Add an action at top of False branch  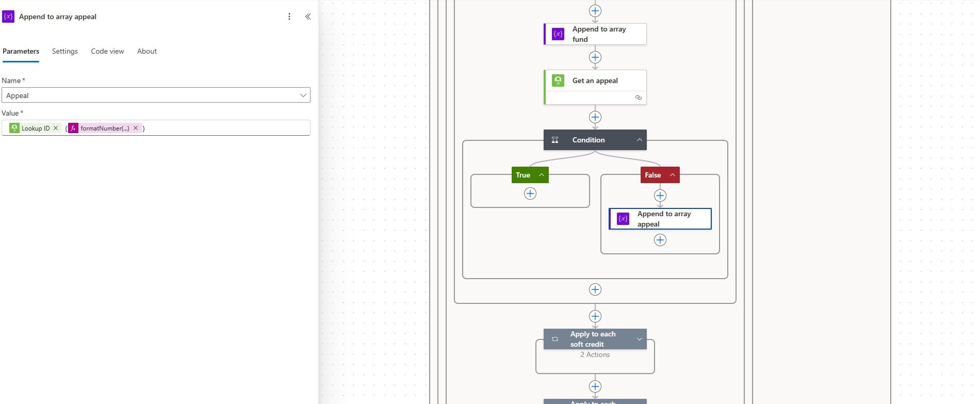click(660, 196)
